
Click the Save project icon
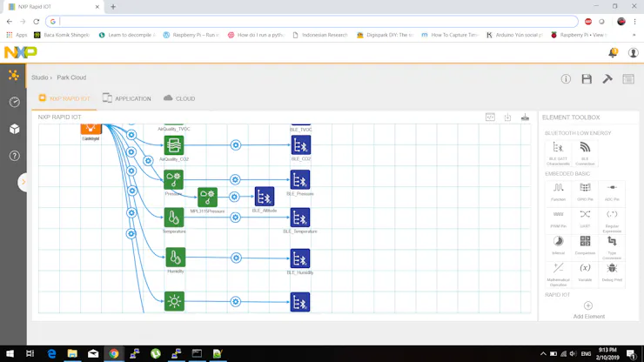pos(587,79)
